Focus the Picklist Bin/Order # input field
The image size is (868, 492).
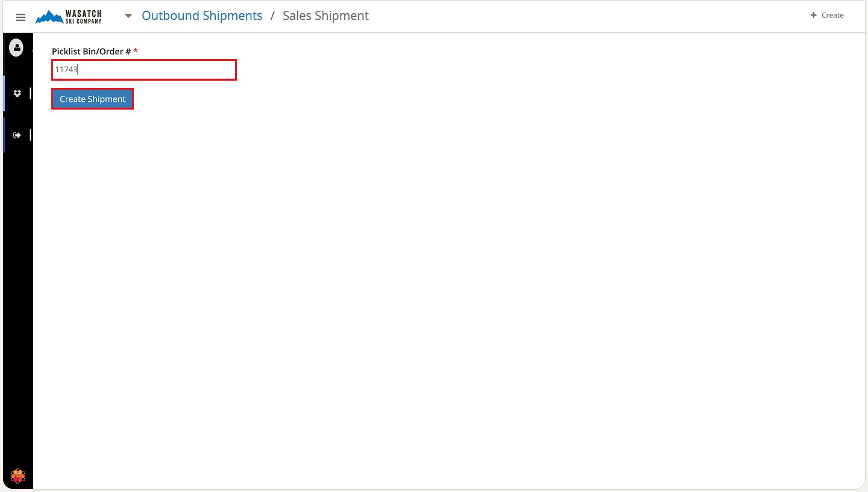click(143, 70)
